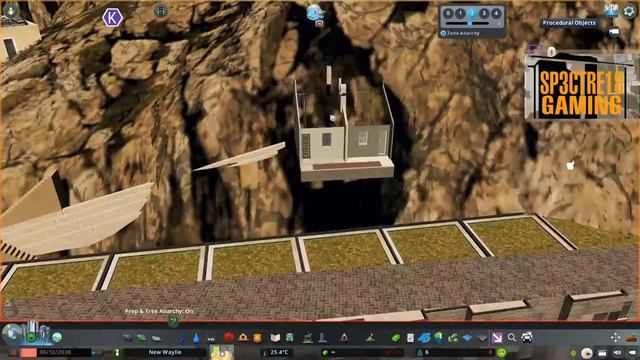The image size is (640, 360).
Task: Open the gear settings menu
Action: pyautogui.click(x=629, y=11)
